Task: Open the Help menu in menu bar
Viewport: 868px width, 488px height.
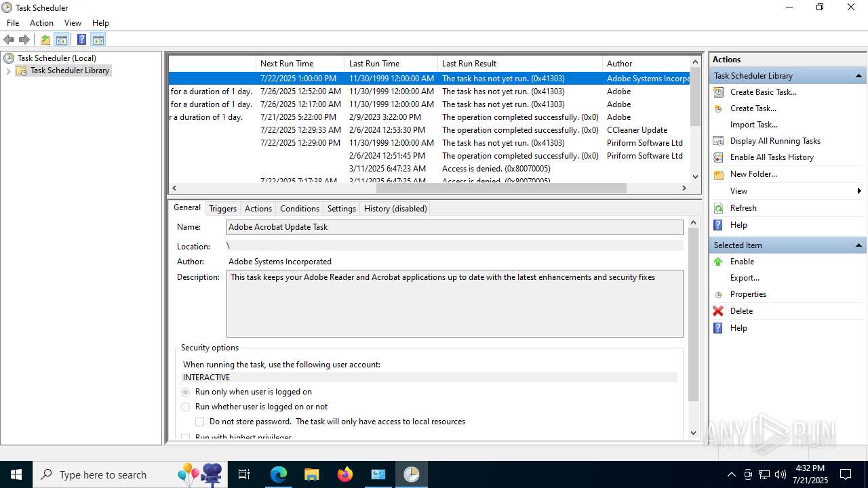Action: (x=100, y=23)
